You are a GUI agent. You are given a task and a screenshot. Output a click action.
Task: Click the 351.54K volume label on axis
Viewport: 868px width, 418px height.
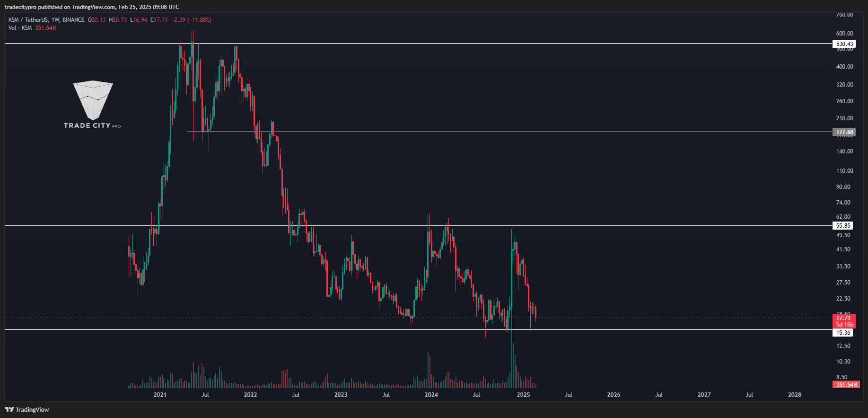coord(846,384)
